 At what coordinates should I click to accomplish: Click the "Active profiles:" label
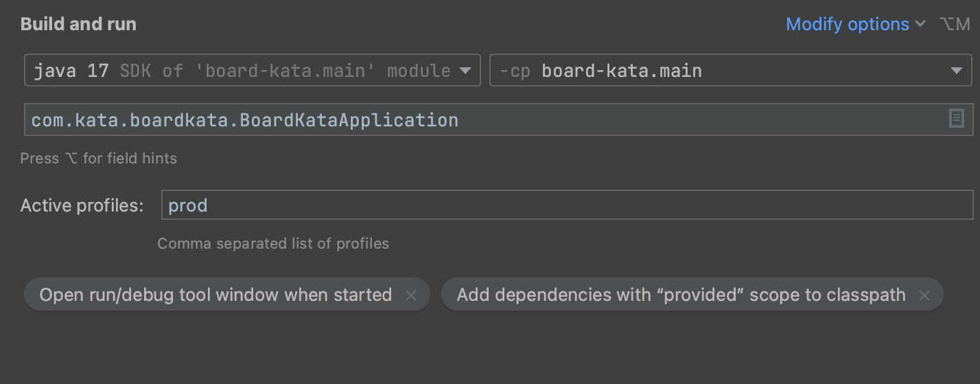tap(82, 205)
